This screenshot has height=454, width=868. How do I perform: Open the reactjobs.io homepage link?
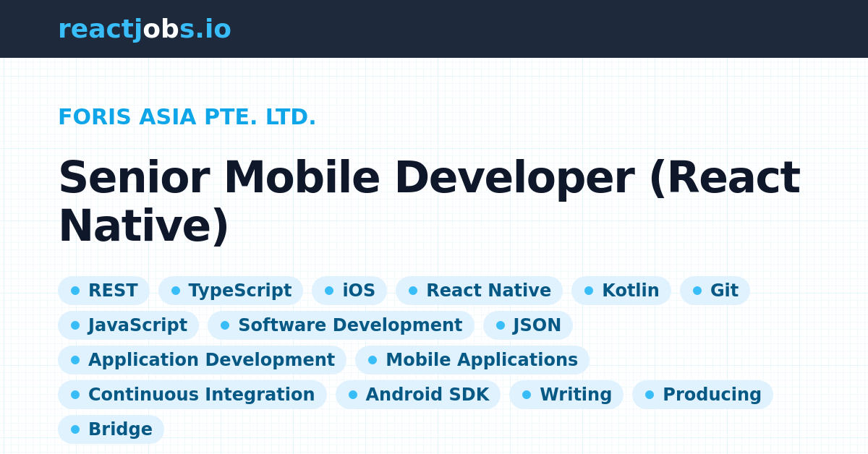[145, 29]
